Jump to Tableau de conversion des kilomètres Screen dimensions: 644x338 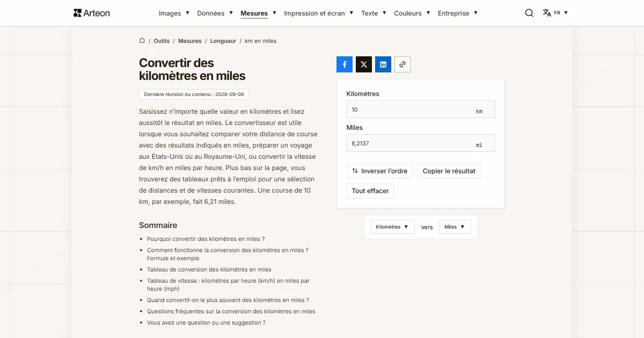point(209,269)
